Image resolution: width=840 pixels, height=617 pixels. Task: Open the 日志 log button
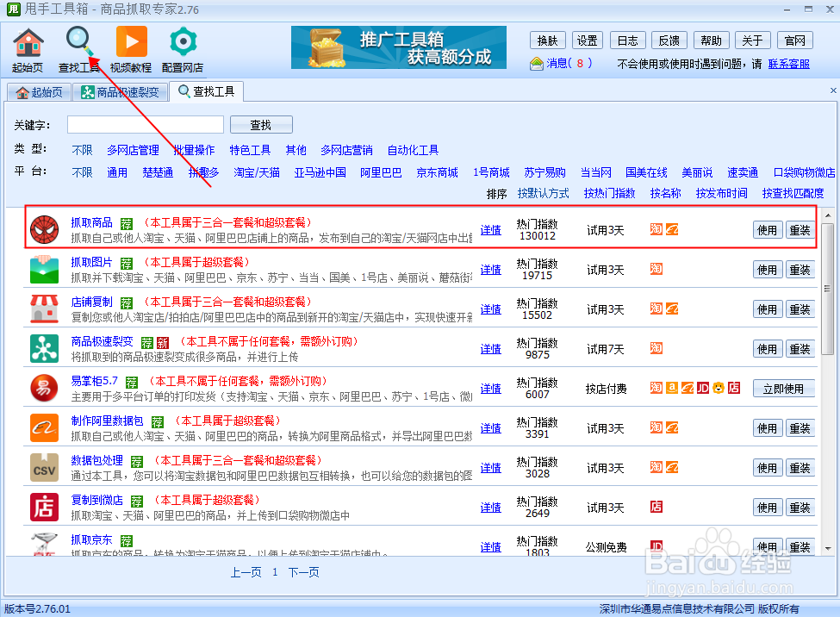pos(628,41)
